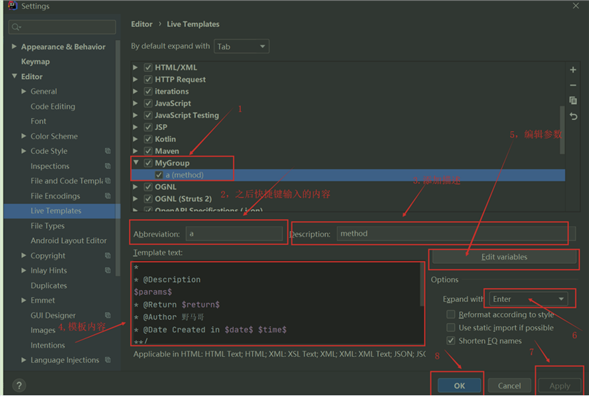The image size is (589, 397).
Task: Enable Reformat according to style
Action: 450,314
